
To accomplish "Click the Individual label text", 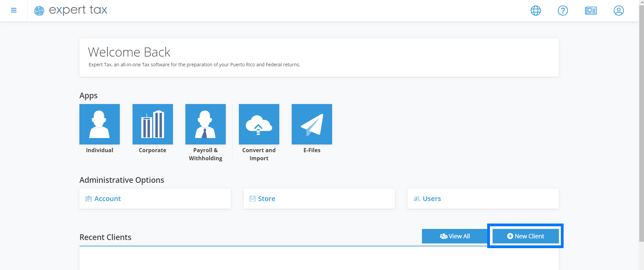I will (x=100, y=150).
